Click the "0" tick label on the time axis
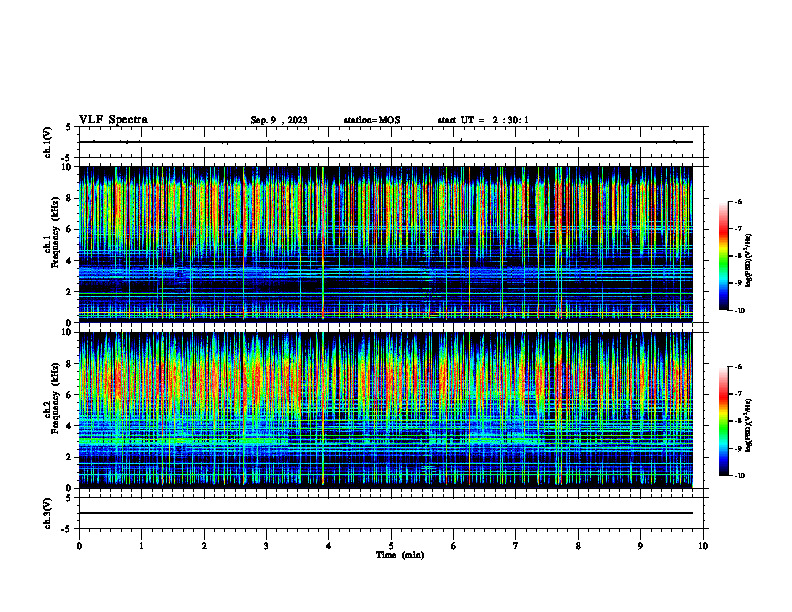 (x=79, y=546)
